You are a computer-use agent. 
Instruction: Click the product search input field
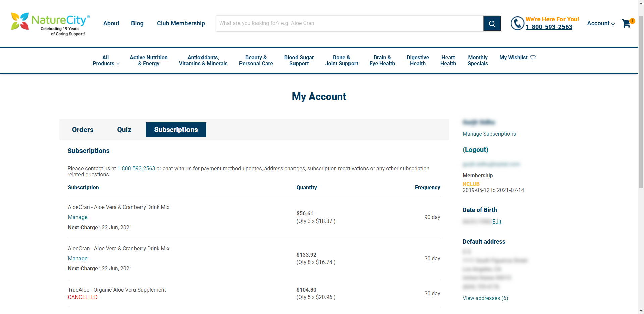(350, 23)
